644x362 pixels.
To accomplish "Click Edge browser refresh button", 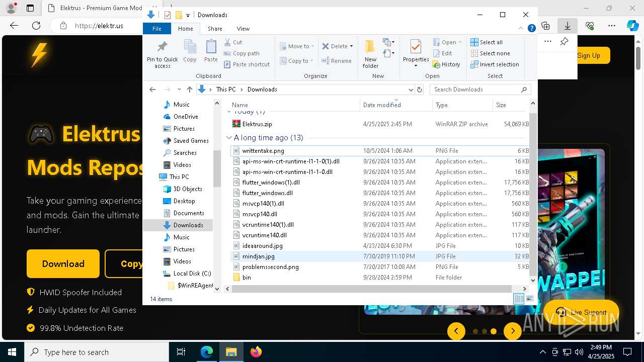I will pos(36,26).
